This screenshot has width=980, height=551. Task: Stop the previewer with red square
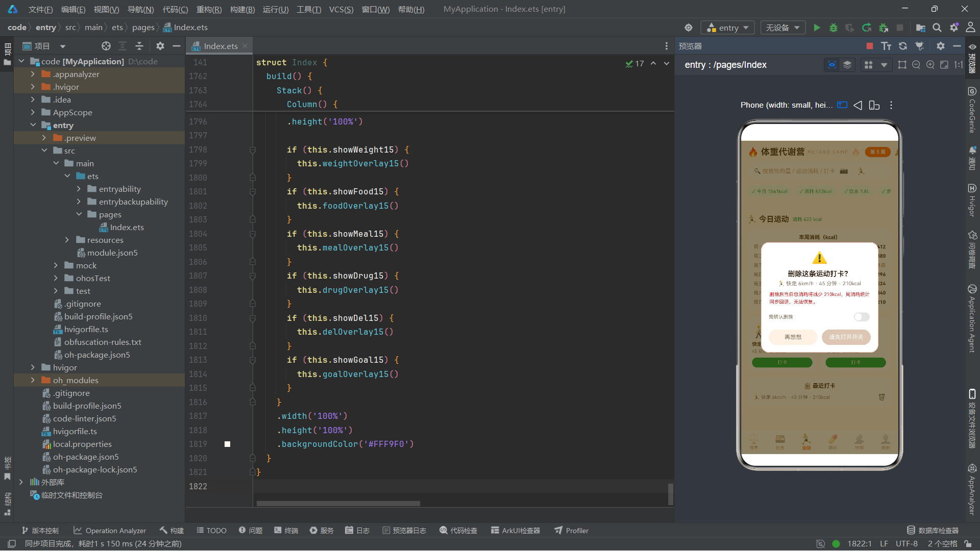pyautogui.click(x=870, y=46)
